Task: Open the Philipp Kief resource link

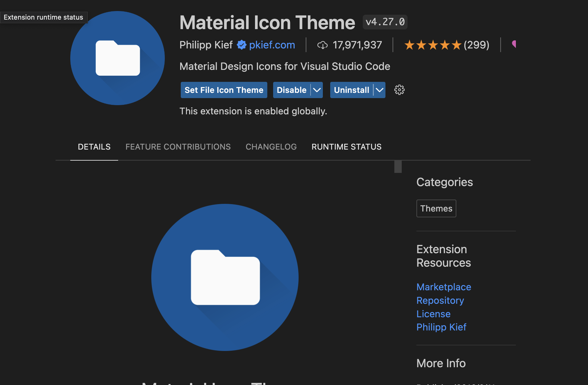Action: click(441, 327)
